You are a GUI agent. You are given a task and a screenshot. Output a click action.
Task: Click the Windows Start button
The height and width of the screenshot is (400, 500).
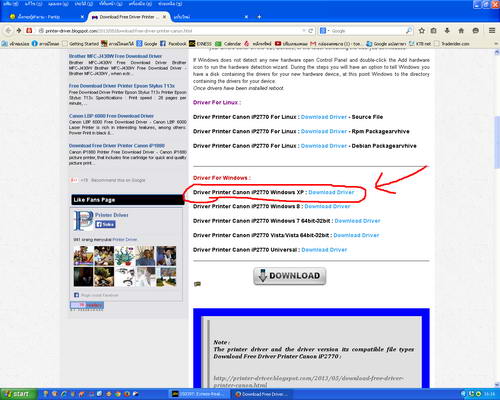pos(17,394)
